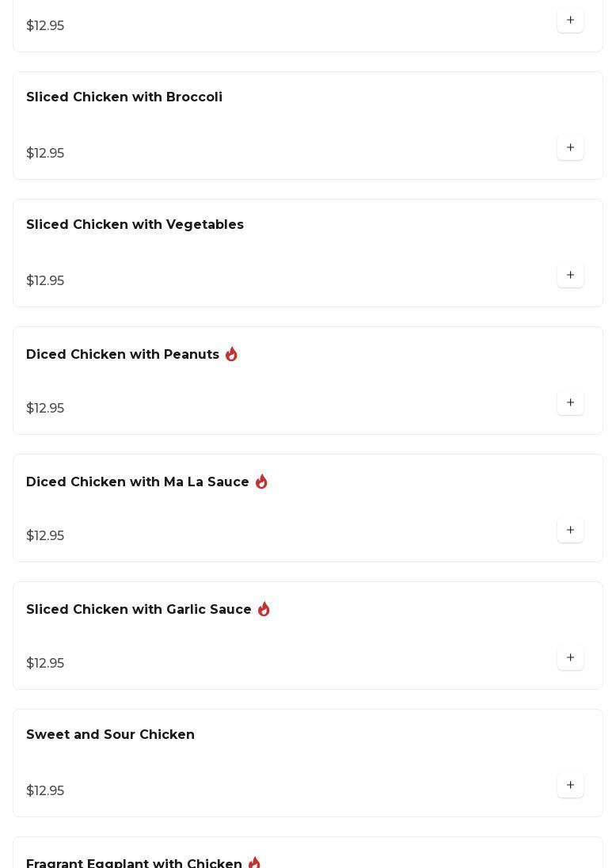Viewport: 616px width, 868px height.
Task: Click spicy flame icon beside Diced Chicken with Peanuts
Action: pos(231,354)
